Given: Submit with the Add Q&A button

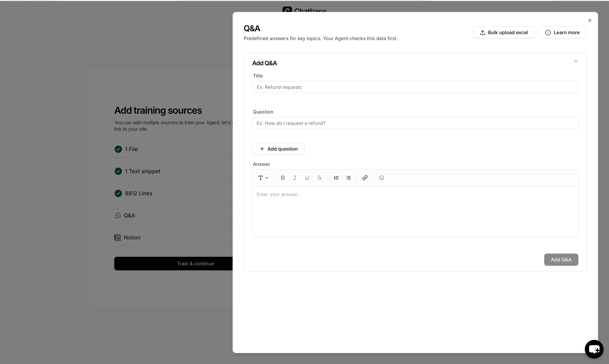Looking at the screenshot, I should (561, 259).
